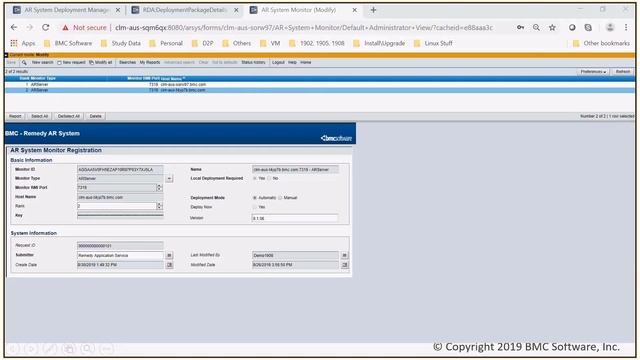
Task: Open My Reports menu
Action: coord(150,62)
